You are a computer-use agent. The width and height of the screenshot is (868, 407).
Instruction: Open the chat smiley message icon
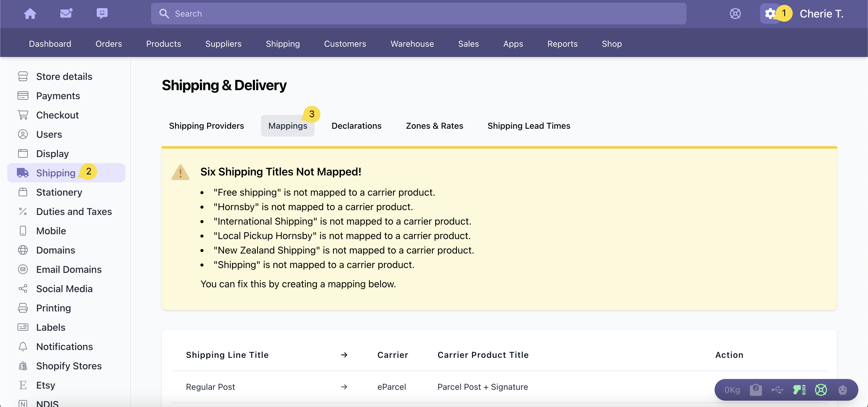click(102, 14)
